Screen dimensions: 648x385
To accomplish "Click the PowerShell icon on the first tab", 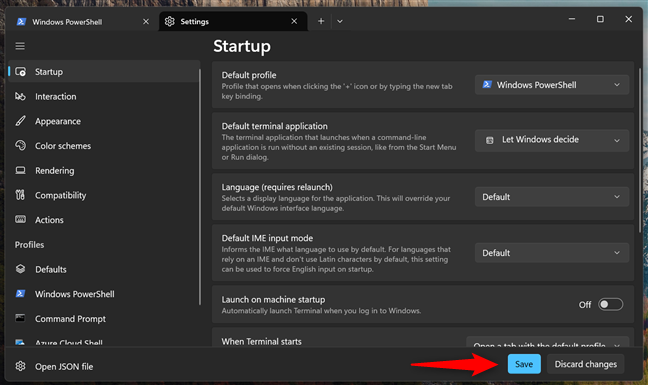I will [21, 21].
